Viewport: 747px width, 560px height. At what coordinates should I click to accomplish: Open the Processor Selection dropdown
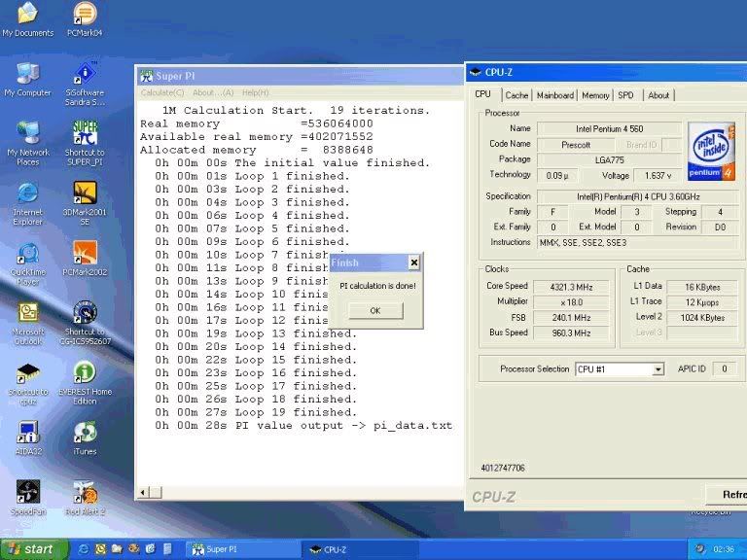[x=658, y=369]
